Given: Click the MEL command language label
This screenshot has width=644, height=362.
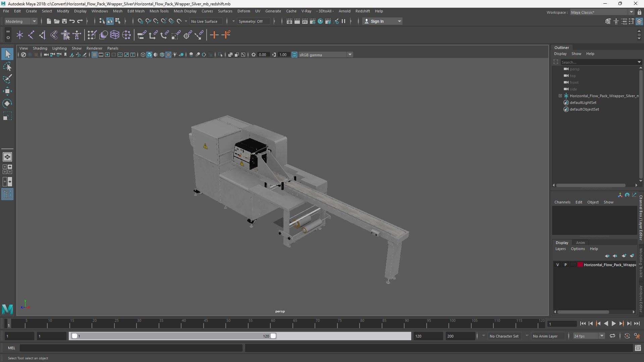Looking at the screenshot, I should tap(12, 348).
